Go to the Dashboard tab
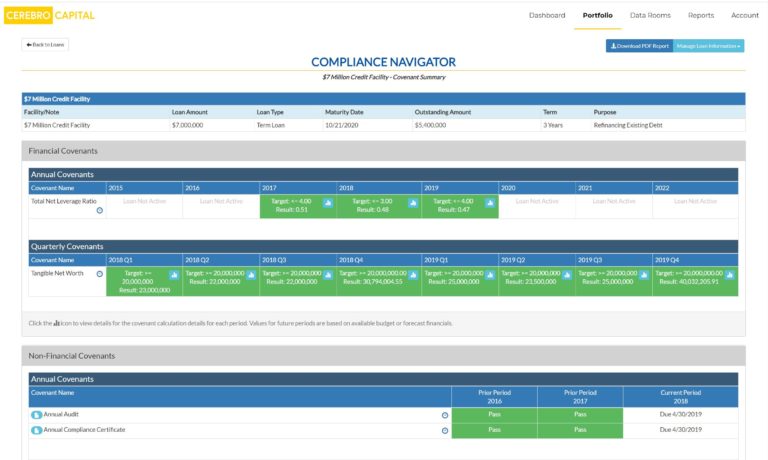 (547, 15)
